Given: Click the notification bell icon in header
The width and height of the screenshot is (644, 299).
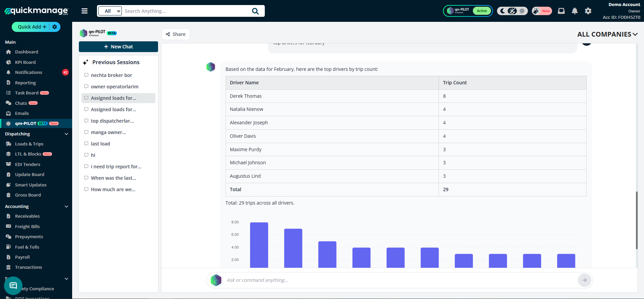Looking at the screenshot, I should click(575, 11).
